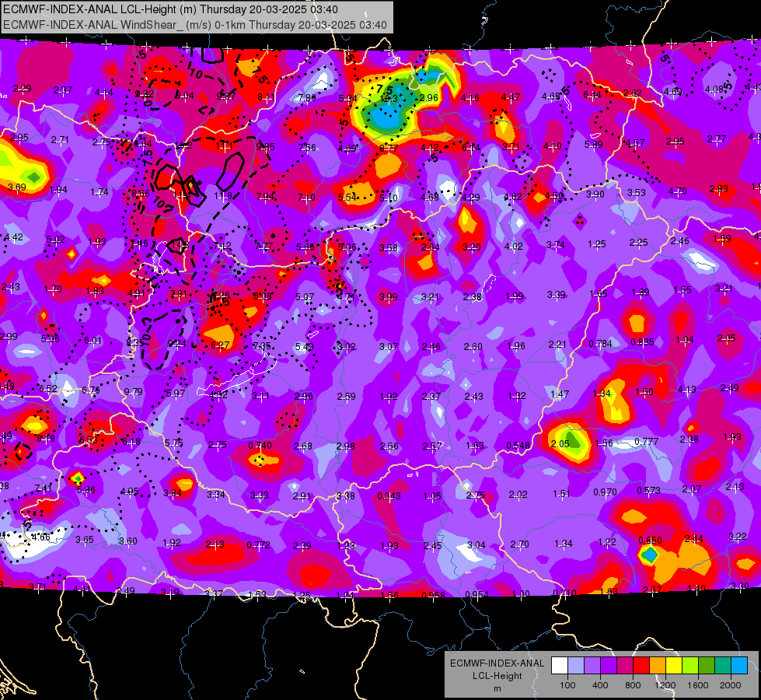Click the wind shear value 7.41
This screenshot has height=700, width=761.
(44, 488)
